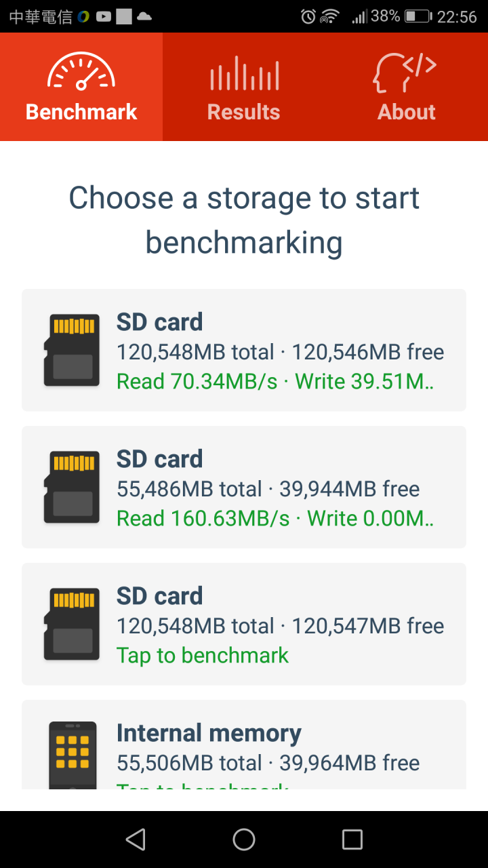The image size is (488, 868).
Task: Tap the 55,486MB SD card's icon
Action: 72,487
